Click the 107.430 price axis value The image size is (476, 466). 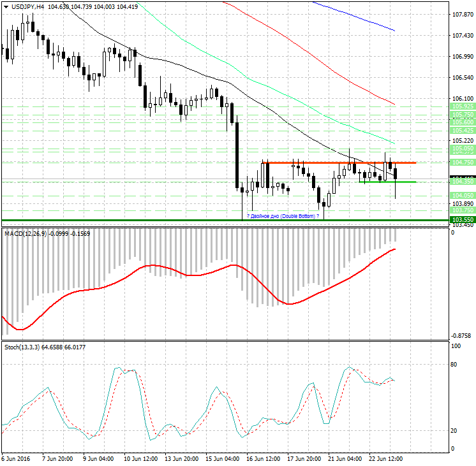point(463,36)
